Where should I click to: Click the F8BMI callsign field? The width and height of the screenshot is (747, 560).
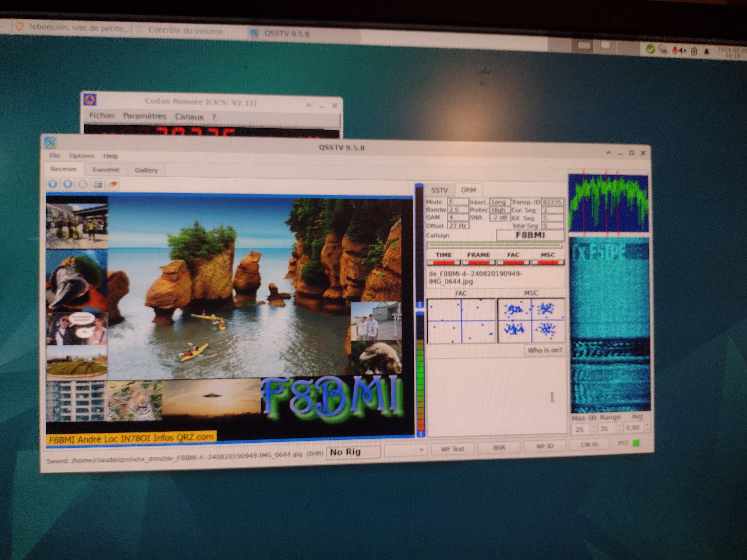pos(530,235)
